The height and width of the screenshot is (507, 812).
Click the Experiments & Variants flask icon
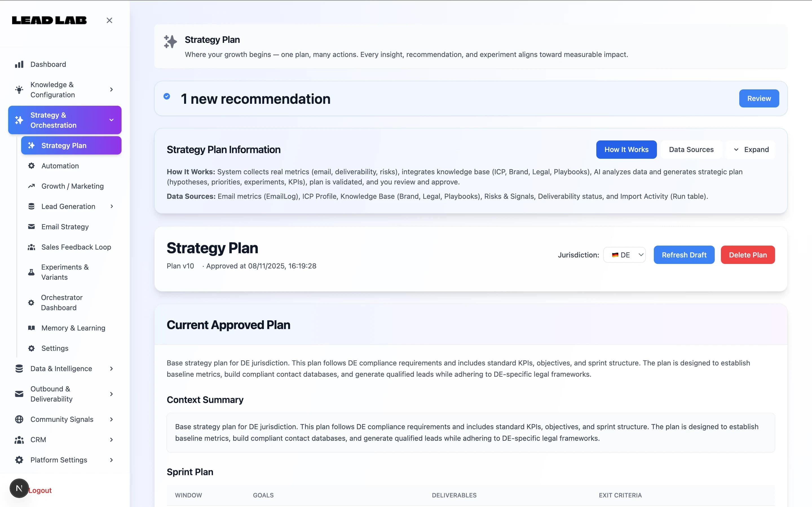coord(31,272)
